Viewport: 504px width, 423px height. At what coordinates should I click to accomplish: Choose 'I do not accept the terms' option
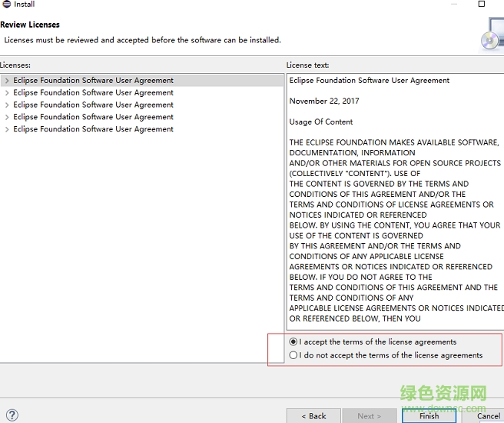(x=293, y=355)
